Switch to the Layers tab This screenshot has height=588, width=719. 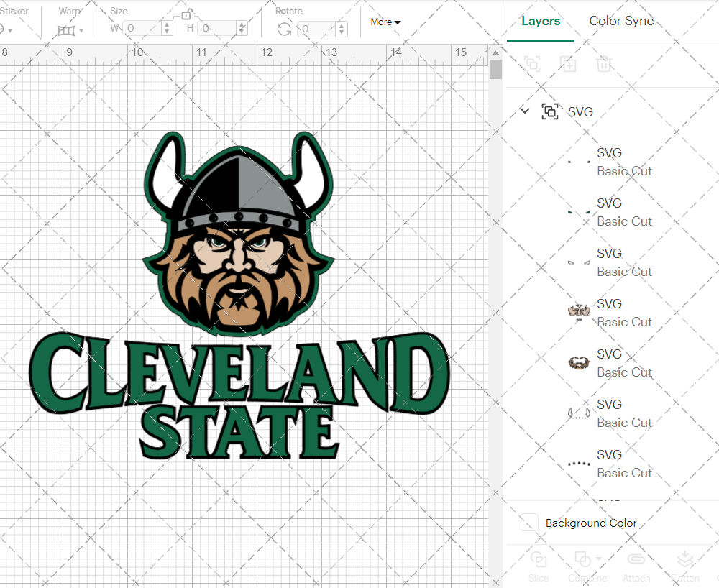pos(541,21)
